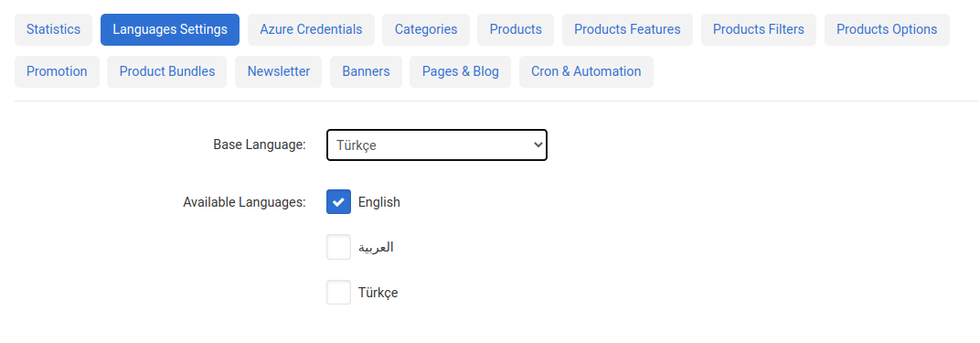
Task: Expand the Base Language dropdown
Action: [437, 145]
